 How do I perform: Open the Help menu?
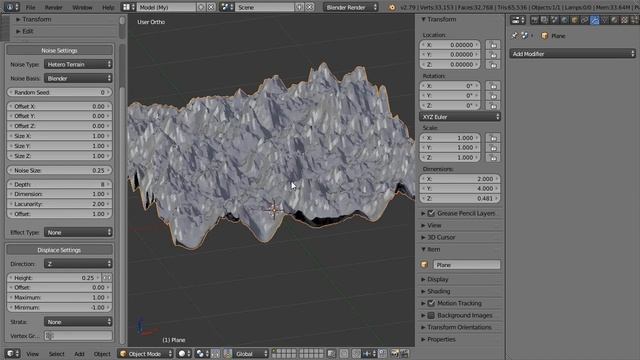(108, 7)
